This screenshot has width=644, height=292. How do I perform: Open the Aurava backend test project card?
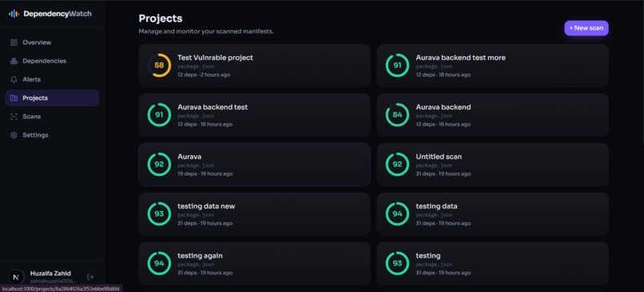coord(254,114)
